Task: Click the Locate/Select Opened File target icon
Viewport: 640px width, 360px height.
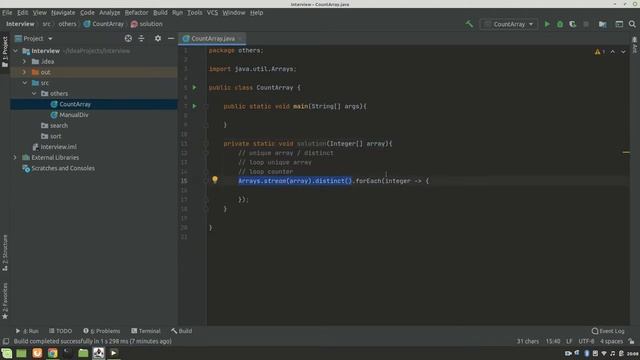Action: [x=128, y=38]
